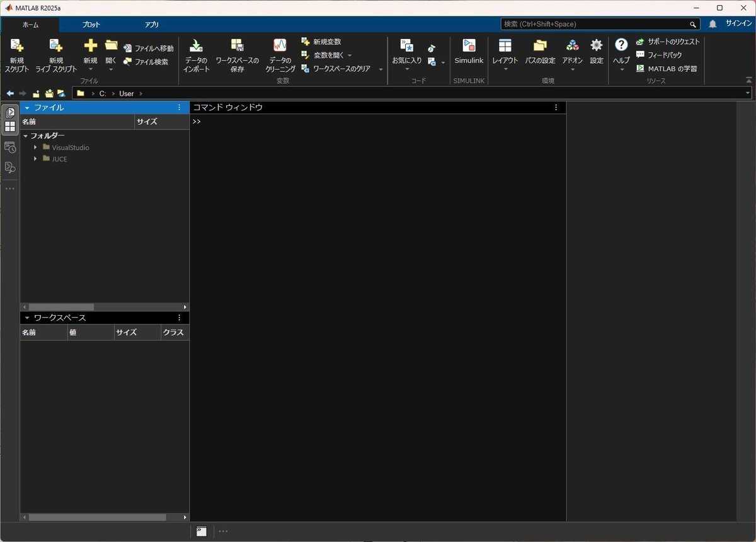Open the ファイル panel options menu
Viewport: 756px width, 542px height.
pos(179,108)
